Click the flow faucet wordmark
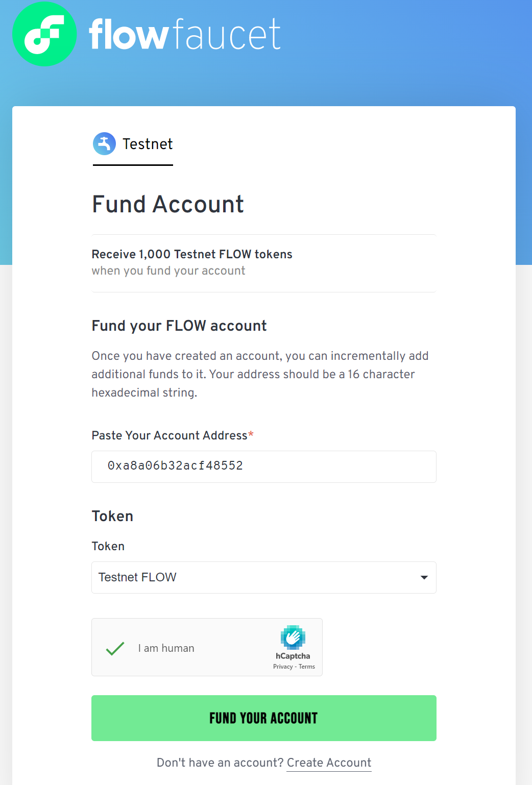The image size is (532, 785). [184, 34]
